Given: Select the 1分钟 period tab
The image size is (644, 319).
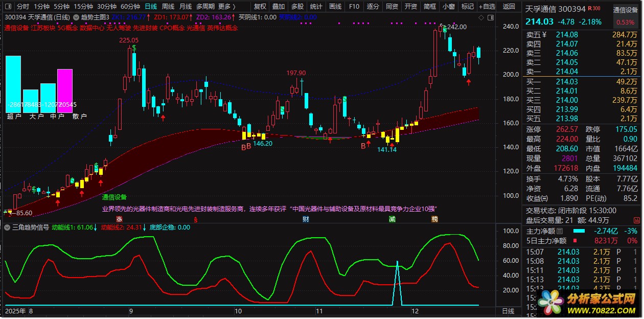Looking at the screenshot, I should [x=42, y=7].
